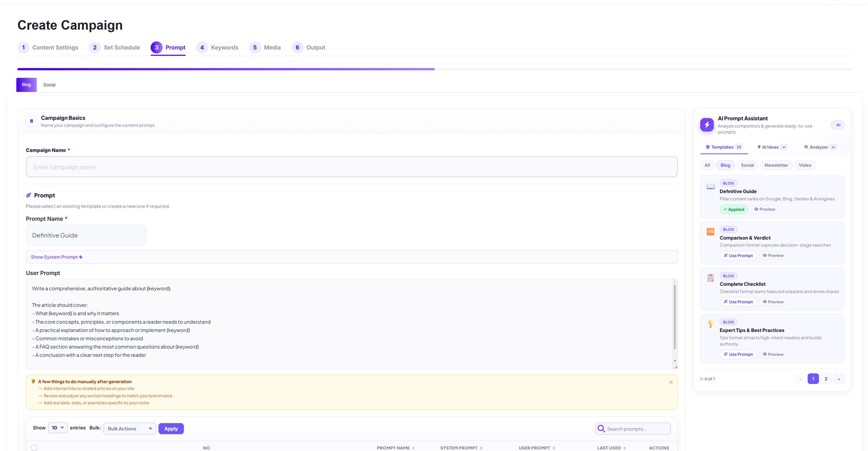
Task: Click the Apply bulk action button
Action: [171, 429]
